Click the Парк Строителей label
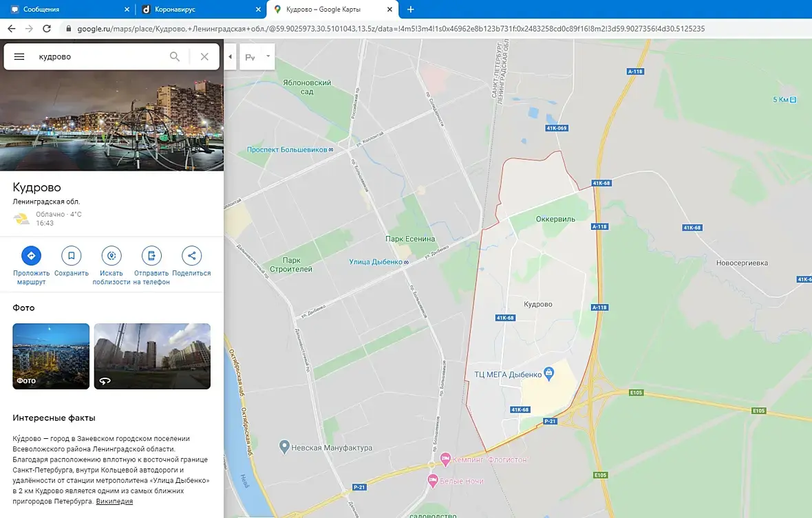Screen dimensions: 812x518 click(291, 264)
